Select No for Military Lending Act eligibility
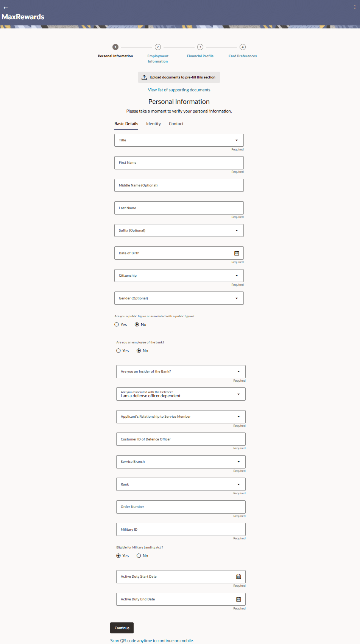Image resolution: width=360 pixels, height=644 pixels. (x=139, y=556)
